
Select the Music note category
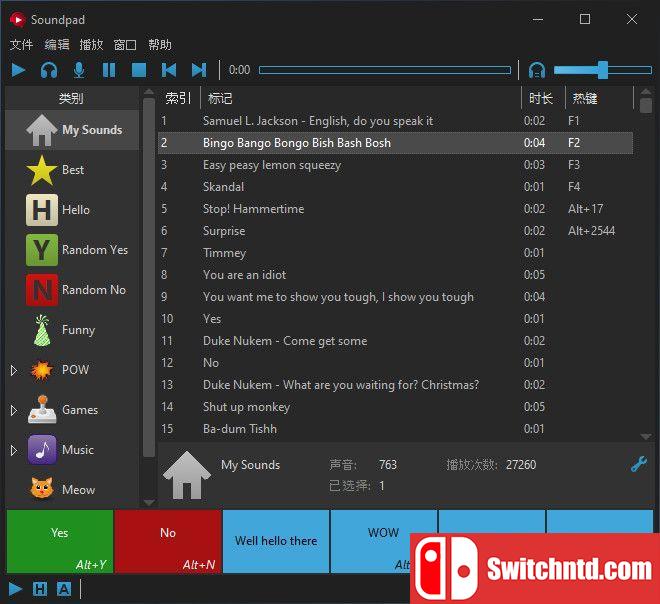pyautogui.click(x=72, y=450)
